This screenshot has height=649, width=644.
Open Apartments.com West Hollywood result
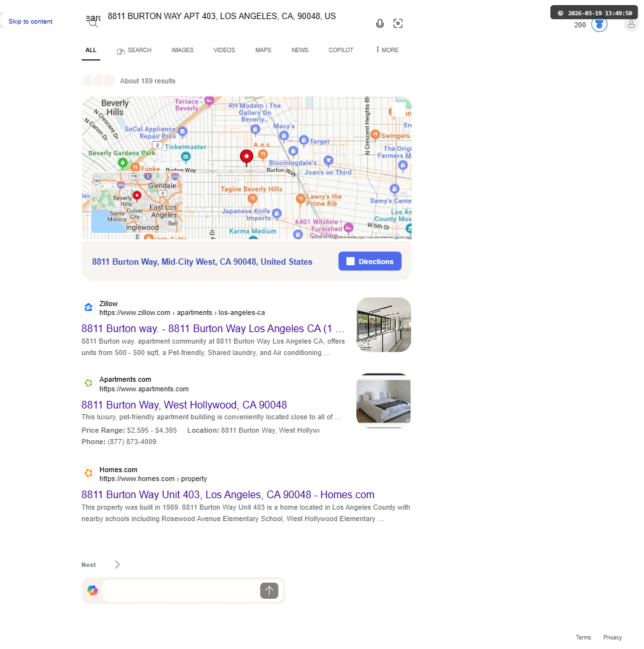(x=184, y=405)
